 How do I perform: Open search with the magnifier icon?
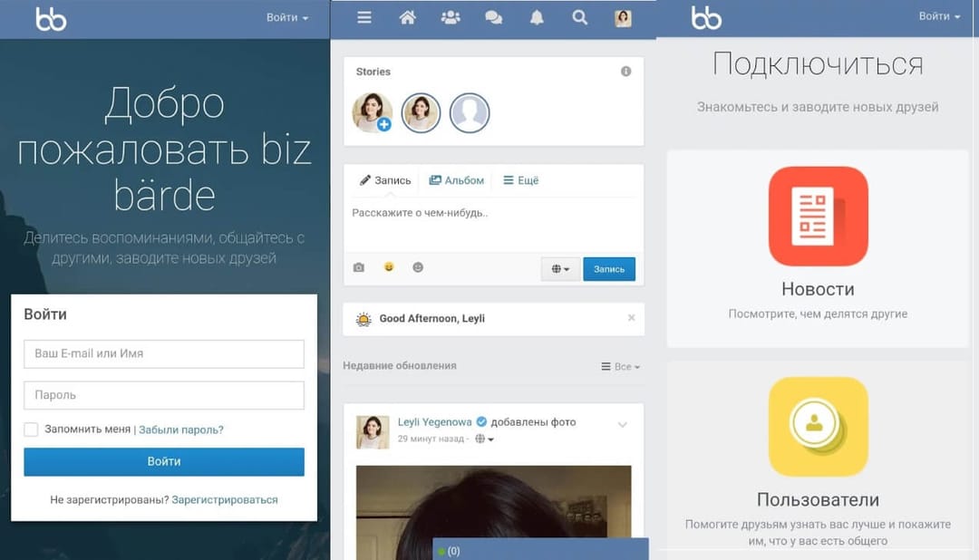tap(579, 16)
